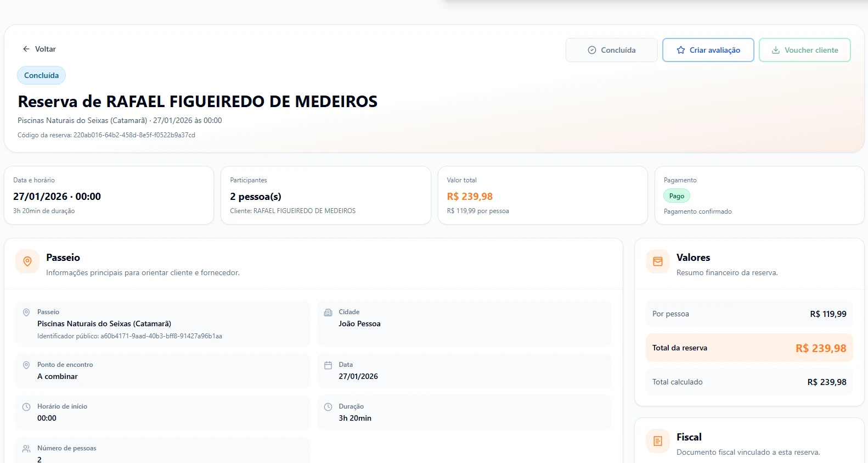Click the clock icon next to Horário de início

pos(26,407)
